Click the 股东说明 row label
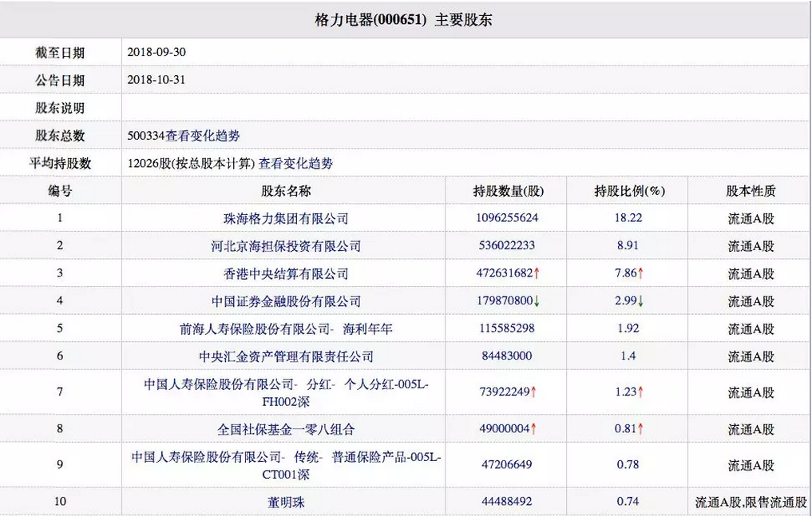 tap(60, 108)
